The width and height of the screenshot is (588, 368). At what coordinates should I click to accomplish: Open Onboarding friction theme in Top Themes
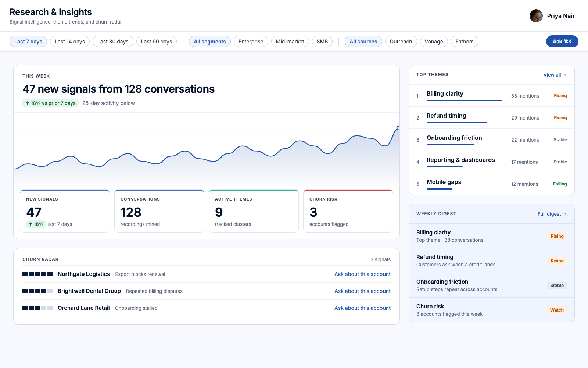pos(492,140)
